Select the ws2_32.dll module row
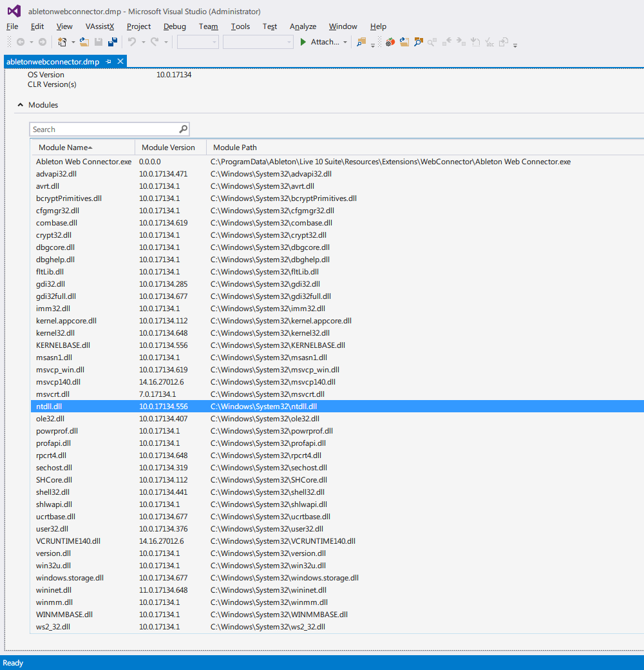644x670 pixels. click(x=337, y=627)
